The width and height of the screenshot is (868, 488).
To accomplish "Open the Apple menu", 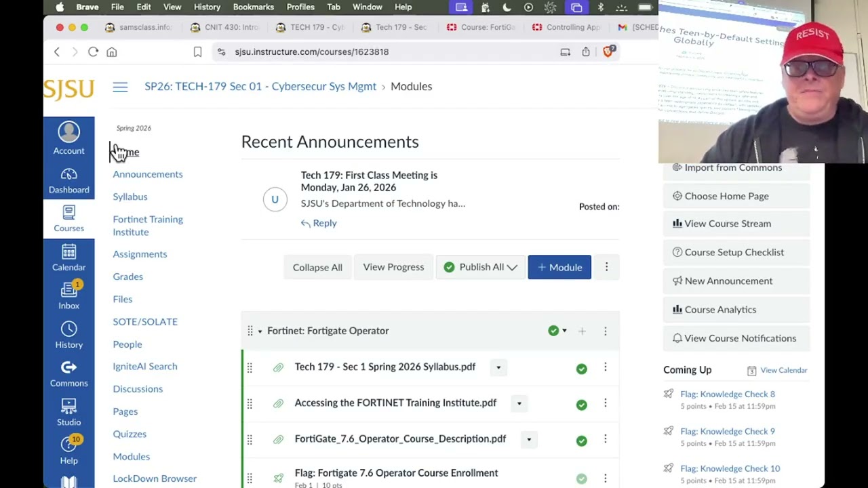I will click(x=60, y=7).
